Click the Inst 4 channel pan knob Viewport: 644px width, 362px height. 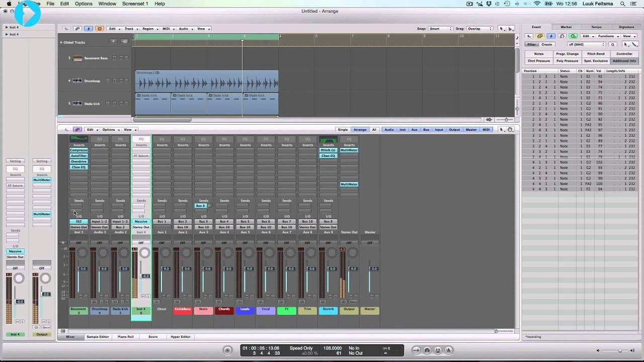145,253
